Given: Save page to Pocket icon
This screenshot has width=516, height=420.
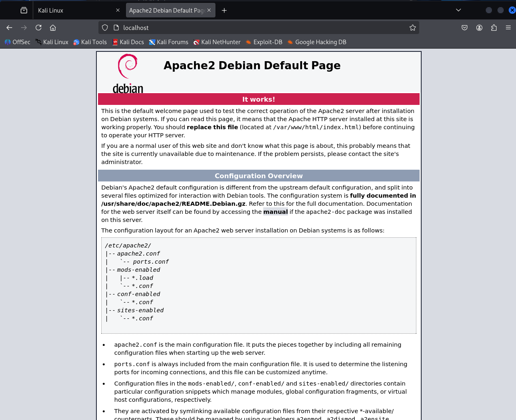Looking at the screenshot, I should (465, 28).
